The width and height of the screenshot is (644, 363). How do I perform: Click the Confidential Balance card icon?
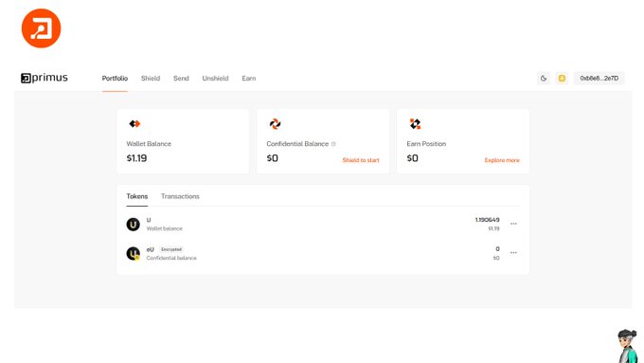click(x=275, y=124)
